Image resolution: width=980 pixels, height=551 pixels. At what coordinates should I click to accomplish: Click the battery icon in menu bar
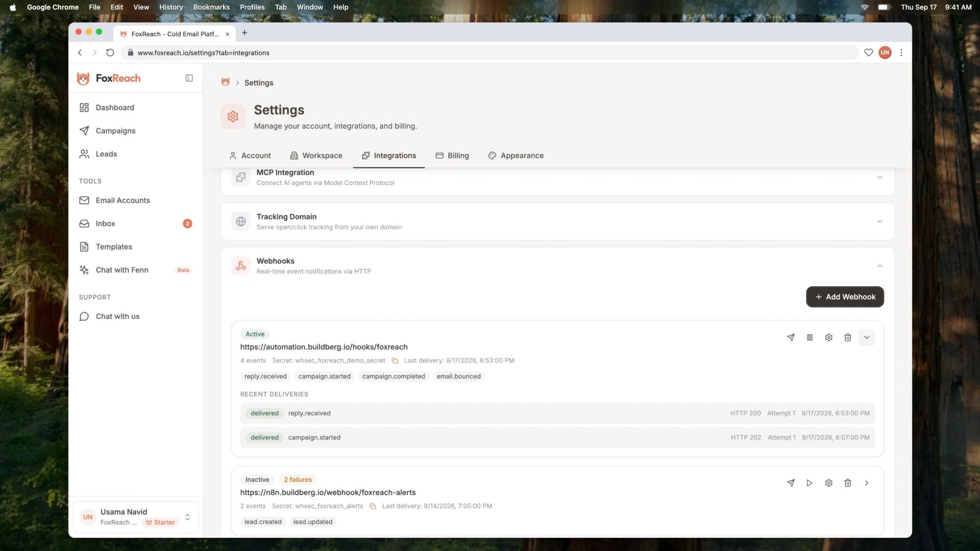point(884,7)
